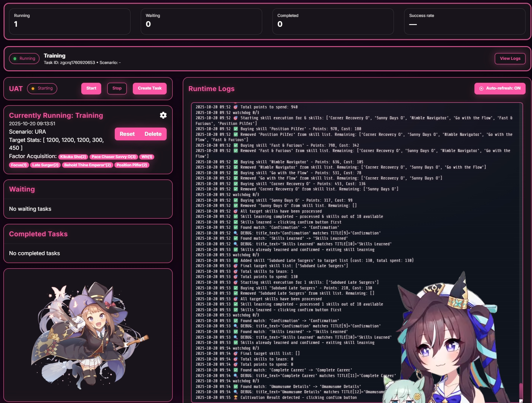Click the Running count stat card

70,21
